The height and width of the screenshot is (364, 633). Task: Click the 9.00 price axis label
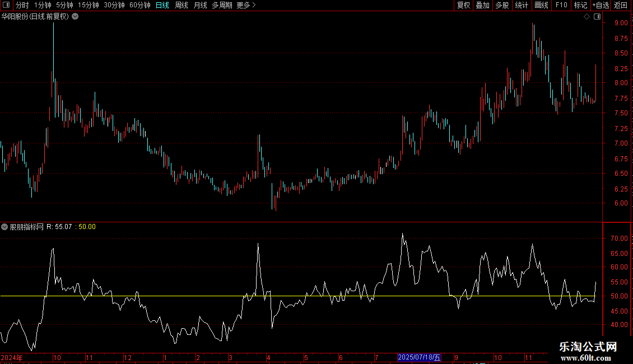click(621, 23)
